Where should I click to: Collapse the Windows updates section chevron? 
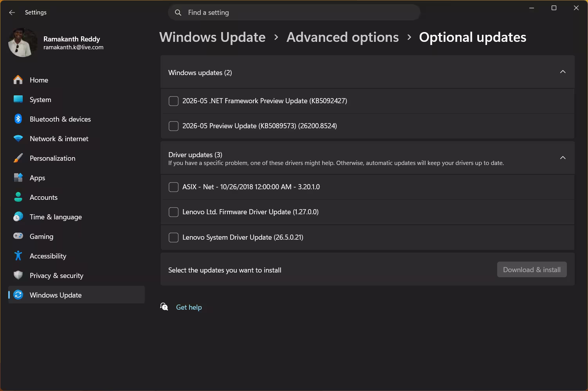563,72
